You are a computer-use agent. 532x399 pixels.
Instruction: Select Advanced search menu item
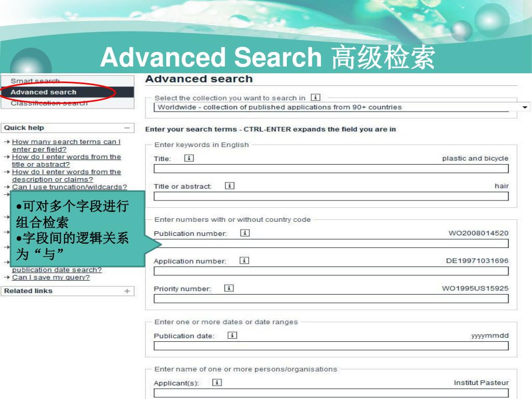[67, 92]
